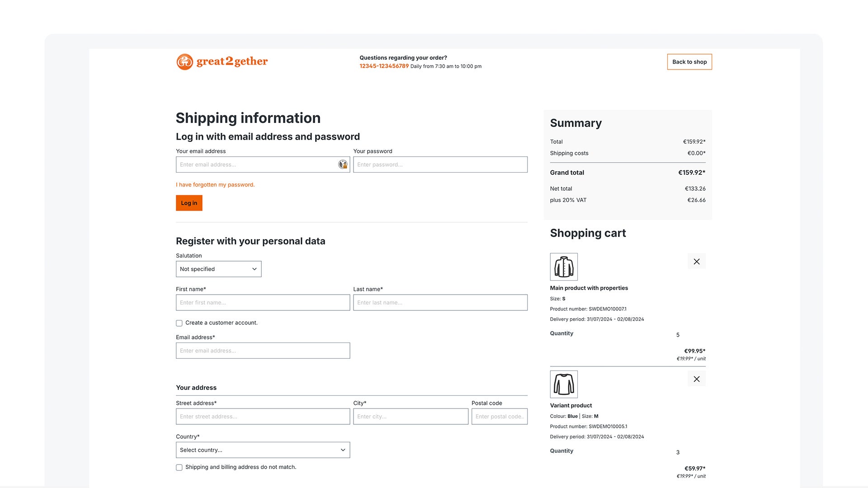Click the Summary grand total label
868x488 pixels.
pos(567,173)
